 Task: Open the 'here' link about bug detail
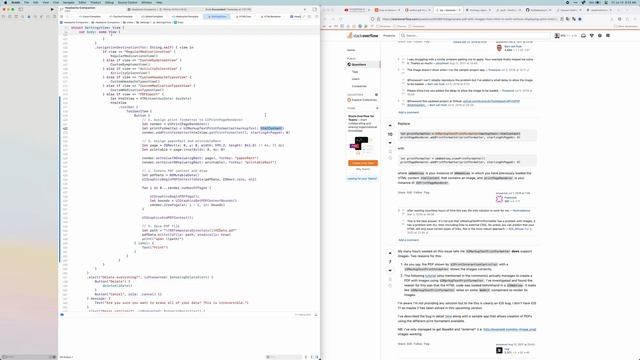tap(448, 316)
